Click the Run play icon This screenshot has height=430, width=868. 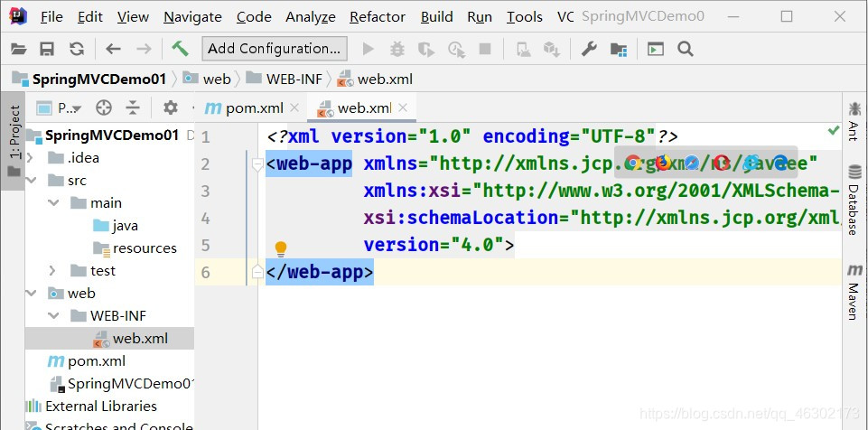(x=369, y=50)
